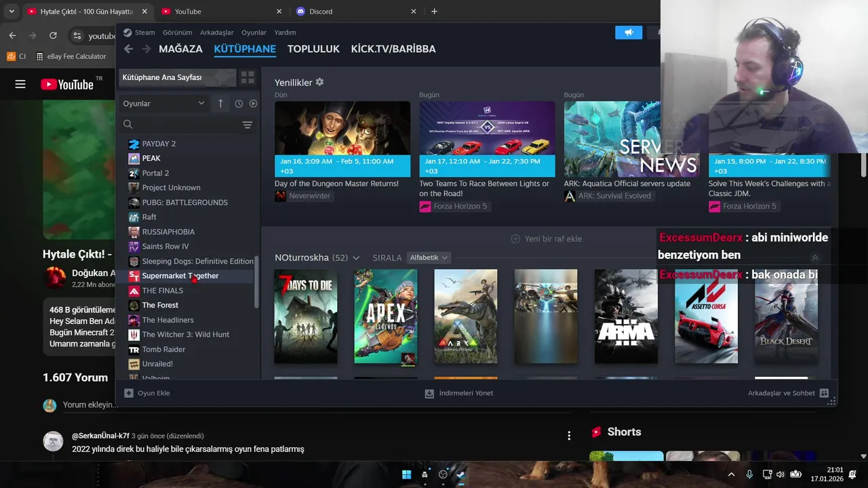
Task: Click the YouTube logo in browser
Action: click(x=66, y=84)
